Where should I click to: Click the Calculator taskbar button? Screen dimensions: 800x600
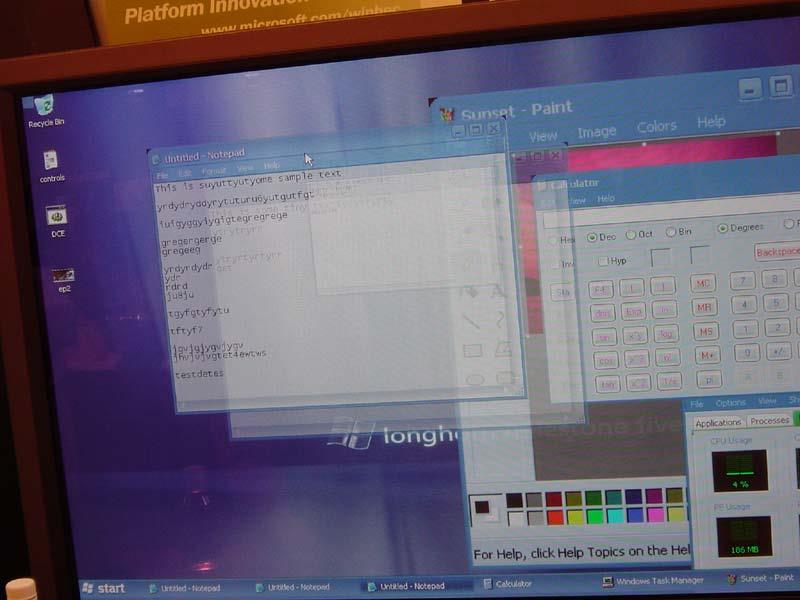coord(508,584)
